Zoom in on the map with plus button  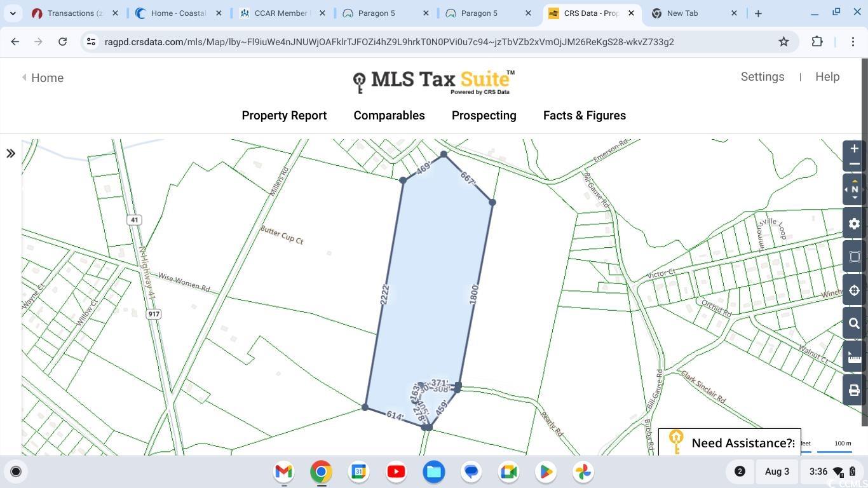coord(854,149)
